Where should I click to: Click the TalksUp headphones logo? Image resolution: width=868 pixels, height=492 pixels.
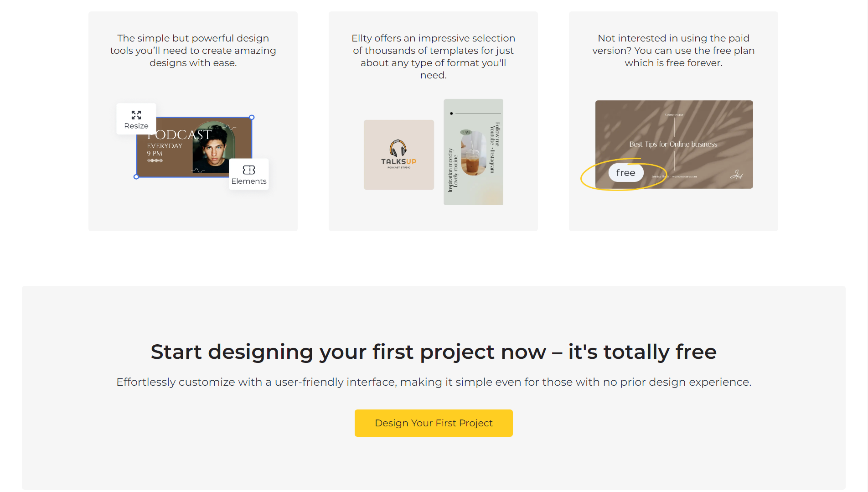click(398, 148)
